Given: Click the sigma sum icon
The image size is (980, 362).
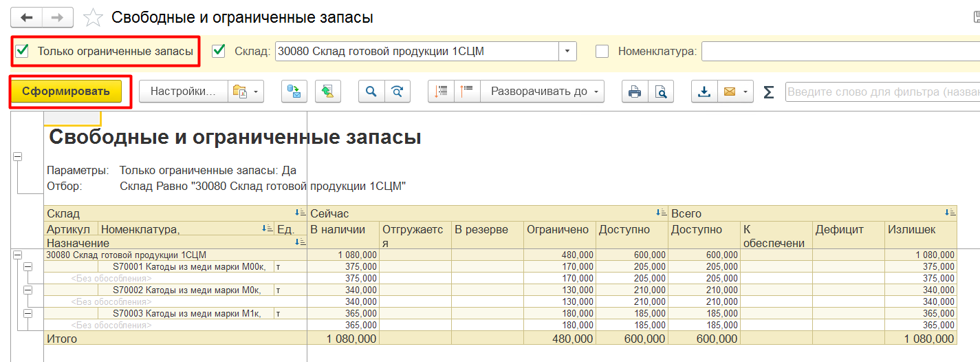Looking at the screenshot, I should 769,92.
